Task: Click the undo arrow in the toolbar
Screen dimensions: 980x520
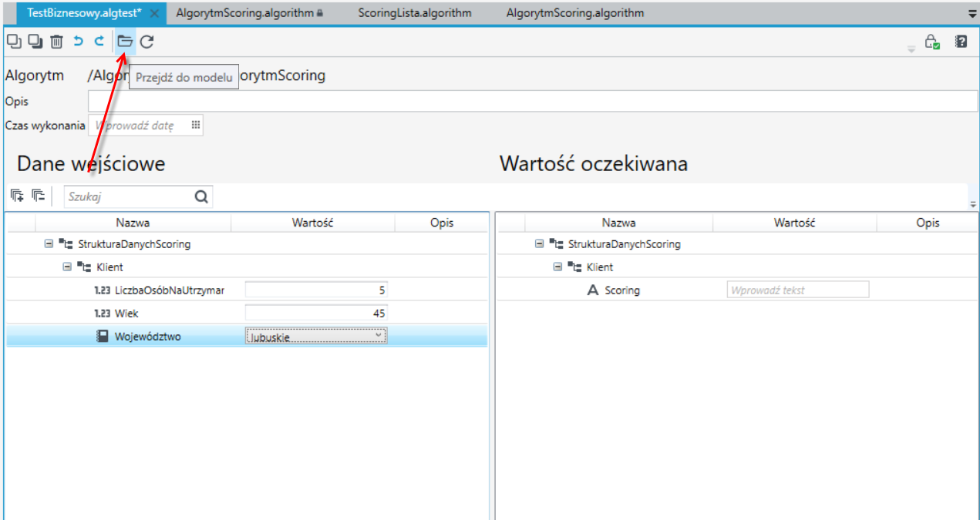Action: 79,42
